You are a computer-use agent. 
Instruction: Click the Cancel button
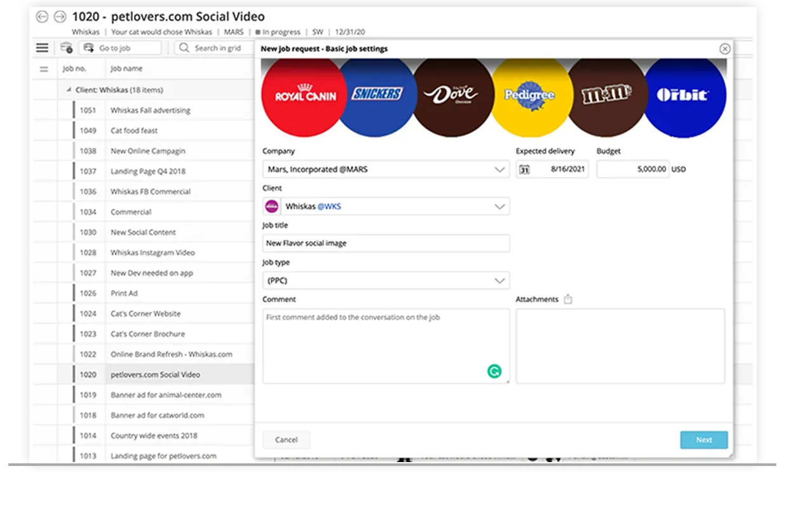tap(287, 440)
